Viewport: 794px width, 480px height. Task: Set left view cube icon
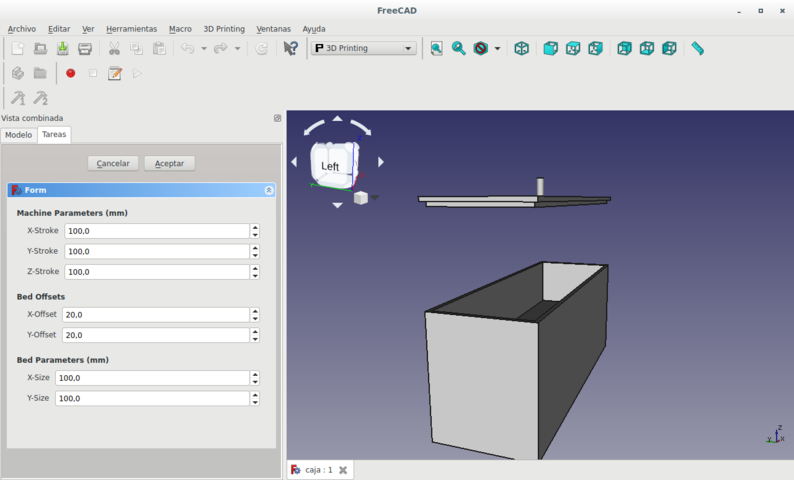pyautogui.click(x=669, y=48)
